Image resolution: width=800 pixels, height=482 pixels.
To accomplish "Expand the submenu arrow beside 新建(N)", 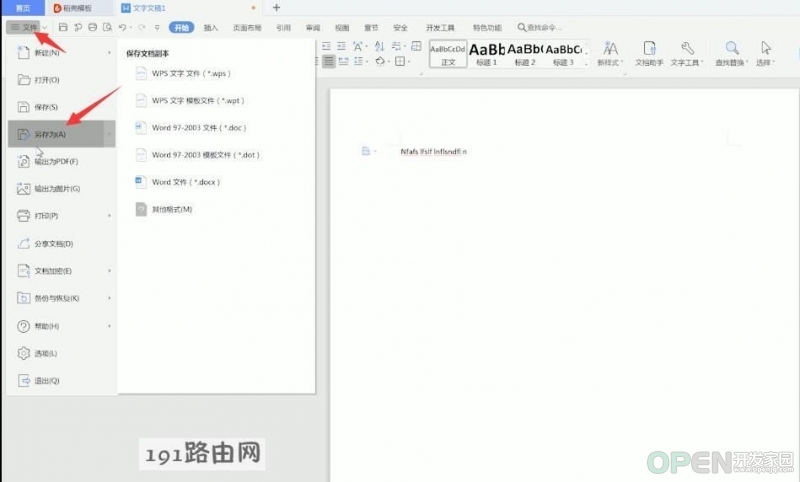I will 109,53.
